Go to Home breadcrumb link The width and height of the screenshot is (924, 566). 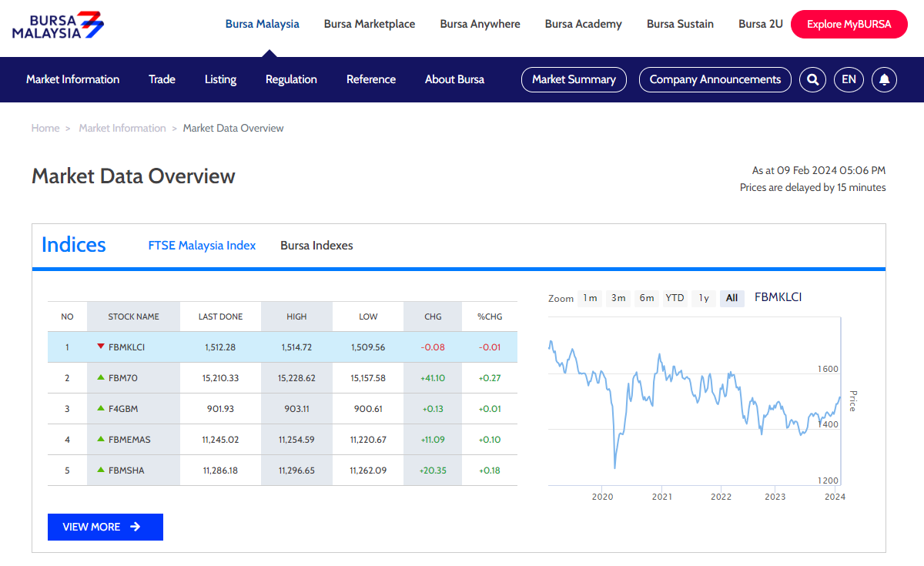coord(45,128)
